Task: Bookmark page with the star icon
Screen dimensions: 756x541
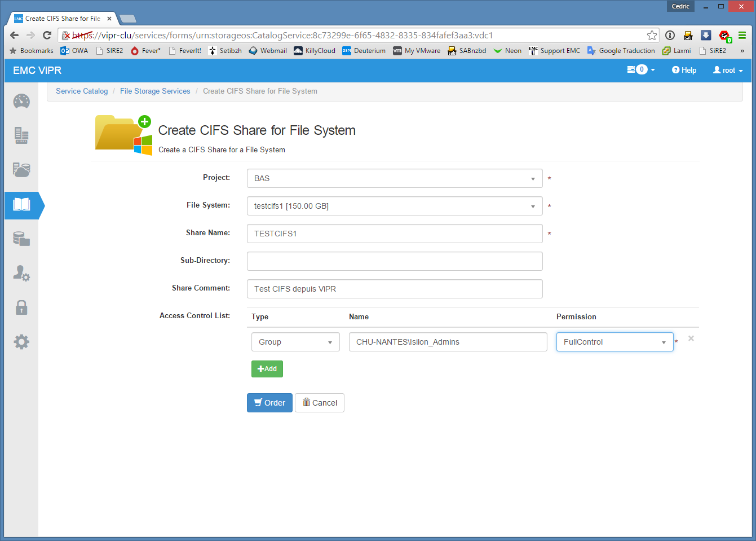Action: 652,36
